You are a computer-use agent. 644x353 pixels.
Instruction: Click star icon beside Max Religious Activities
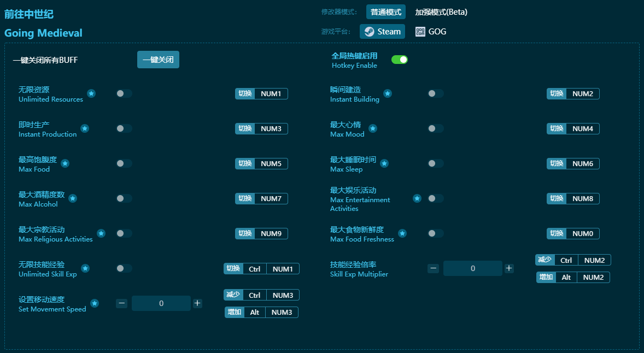(x=101, y=233)
